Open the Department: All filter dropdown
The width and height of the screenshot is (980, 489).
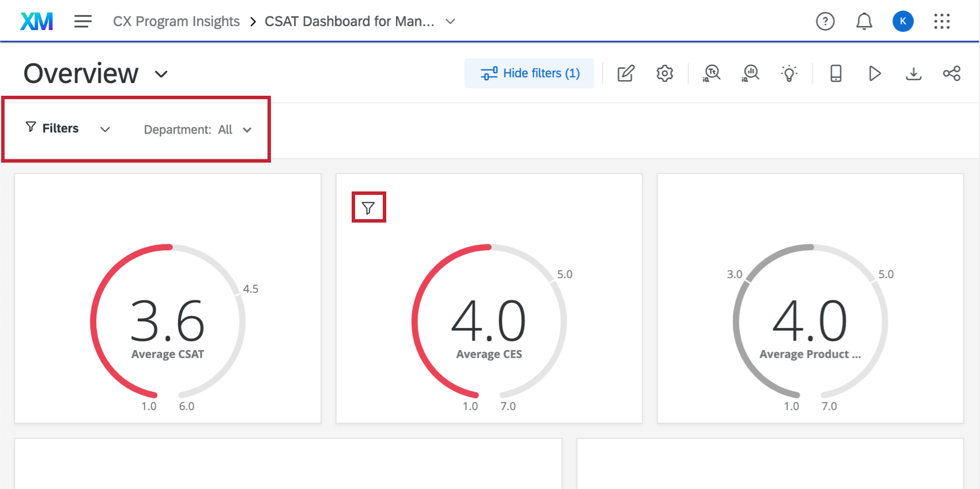pyautogui.click(x=198, y=130)
